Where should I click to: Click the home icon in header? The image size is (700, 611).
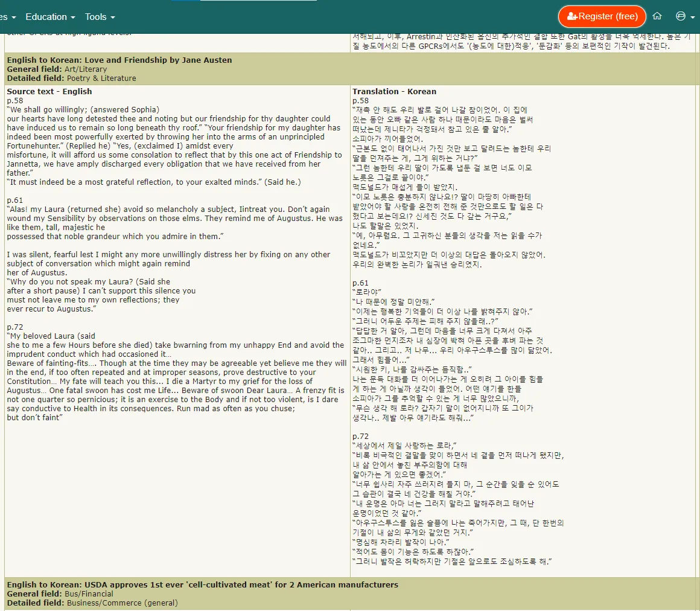click(x=657, y=16)
